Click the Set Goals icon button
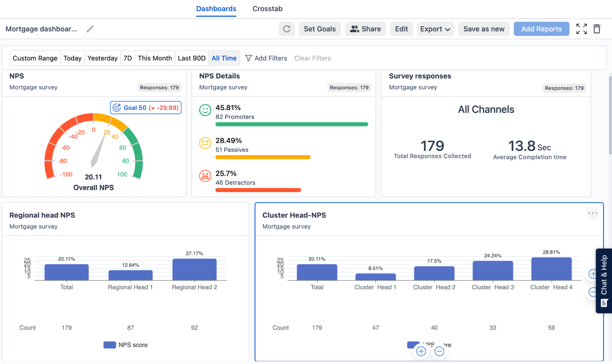The width and height of the screenshot is (612, 364). pos(320,28)
